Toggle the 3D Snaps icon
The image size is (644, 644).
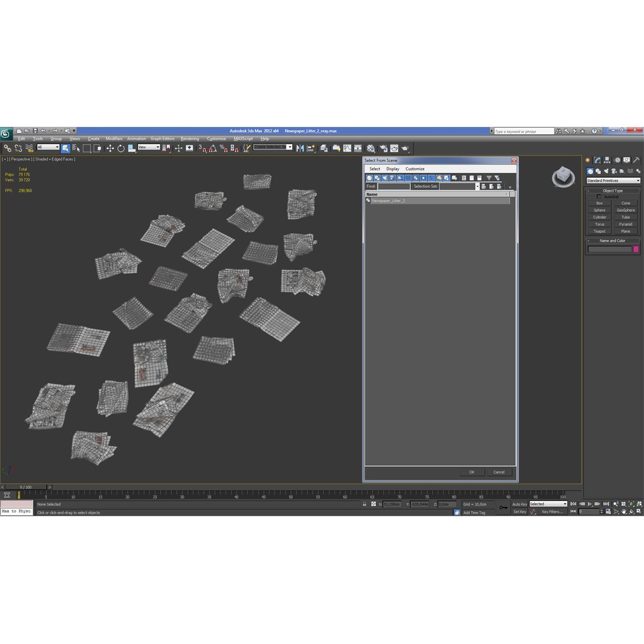(202, 148)
